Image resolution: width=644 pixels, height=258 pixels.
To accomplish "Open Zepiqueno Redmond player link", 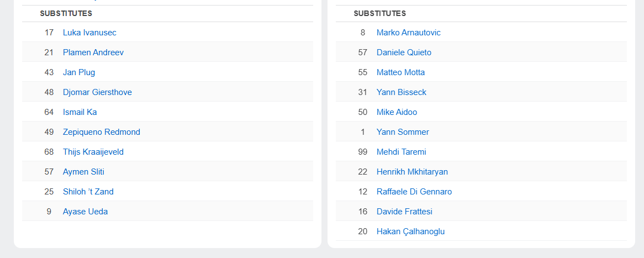I will pos(102,132).
